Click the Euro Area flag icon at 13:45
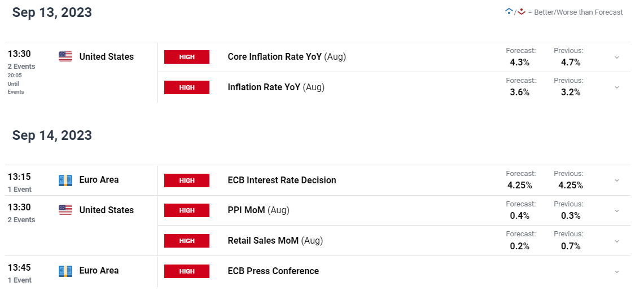This screenshot has height=304, width=644. pyautogui.click(x=65, y=270)
